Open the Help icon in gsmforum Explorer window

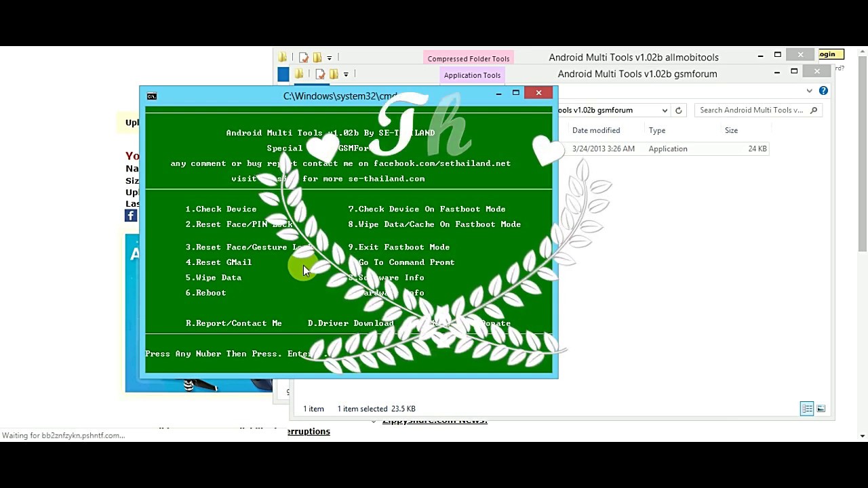[823, 91]
